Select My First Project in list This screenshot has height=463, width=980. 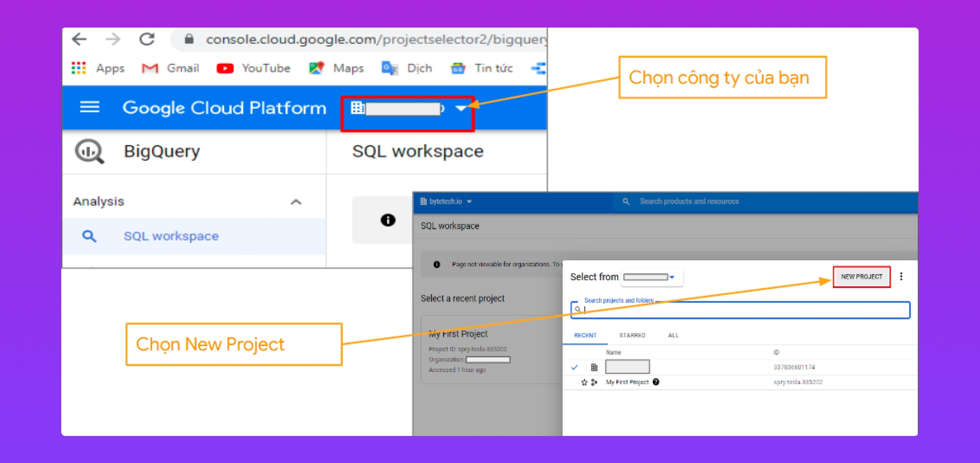(627, 382)
